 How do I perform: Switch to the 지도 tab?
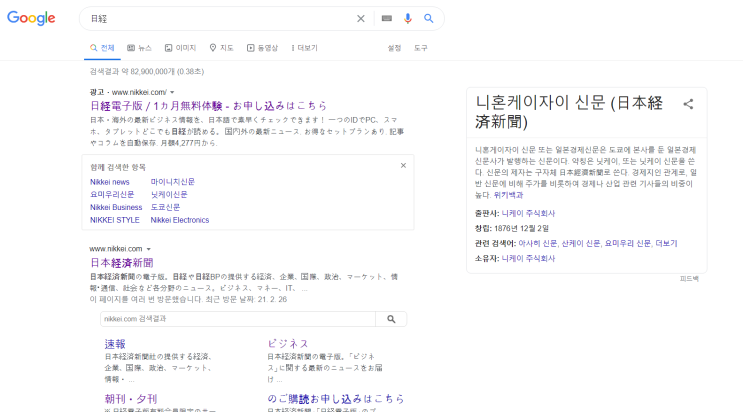tap(221, 48)
